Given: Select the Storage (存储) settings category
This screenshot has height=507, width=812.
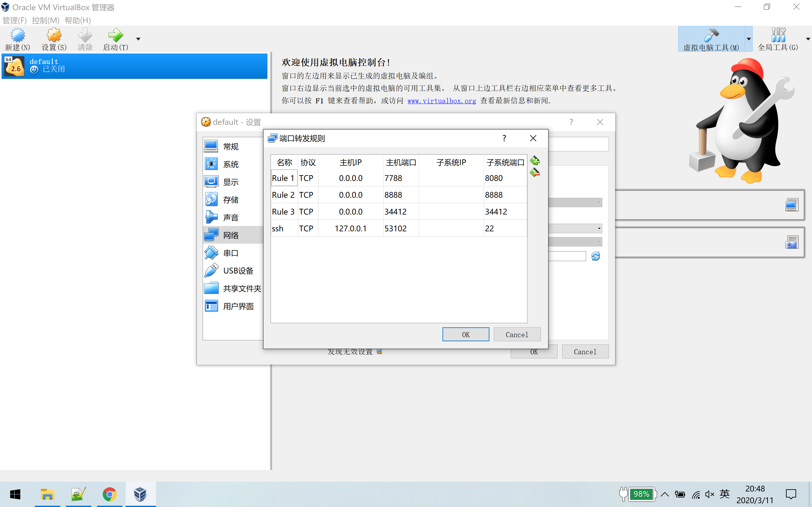Looking at the screenshot, I should [231, 200].
